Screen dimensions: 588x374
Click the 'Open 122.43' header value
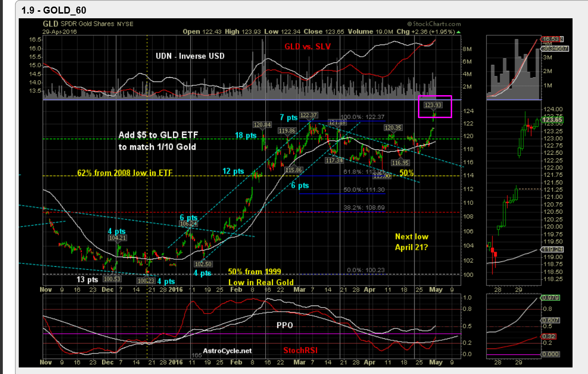[202, 31]
